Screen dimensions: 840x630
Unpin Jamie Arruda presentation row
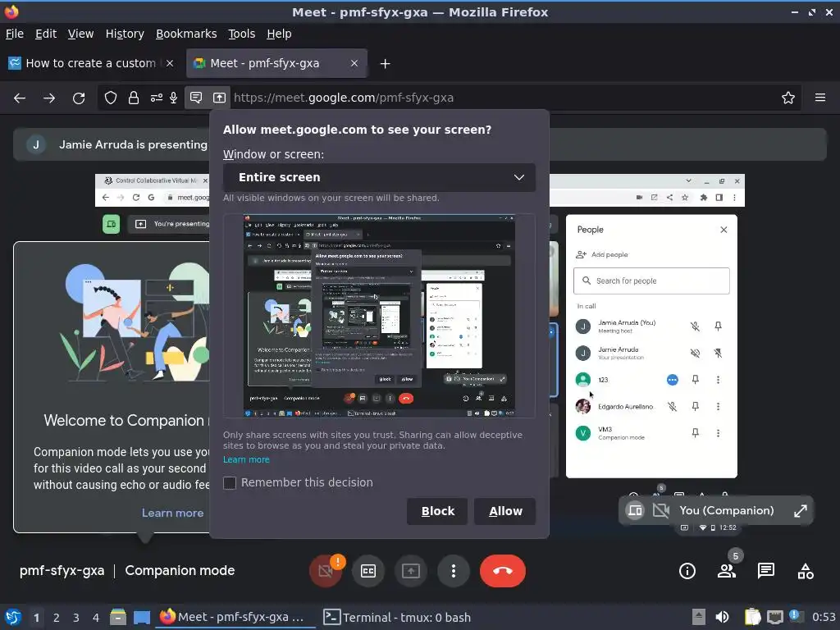tap(719, 353)
